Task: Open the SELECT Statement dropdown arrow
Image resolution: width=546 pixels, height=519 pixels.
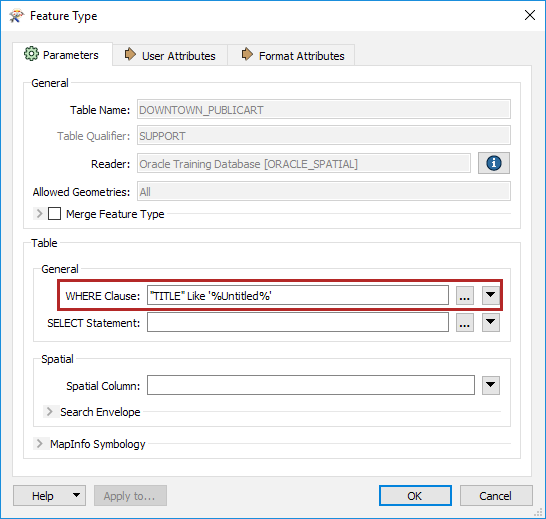Action: (x=491, y=322)
